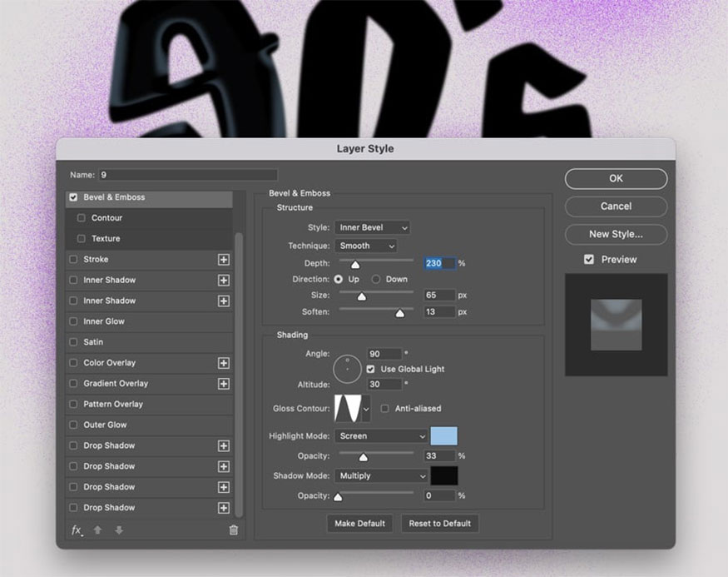Click the Reset to Default button

(439, 524)
